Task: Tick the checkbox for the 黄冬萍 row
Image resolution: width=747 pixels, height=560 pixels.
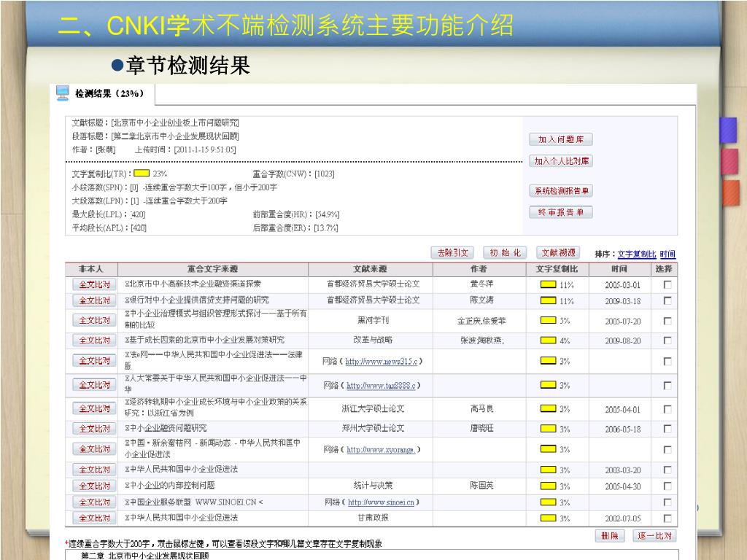Action: tap(667, 285)
